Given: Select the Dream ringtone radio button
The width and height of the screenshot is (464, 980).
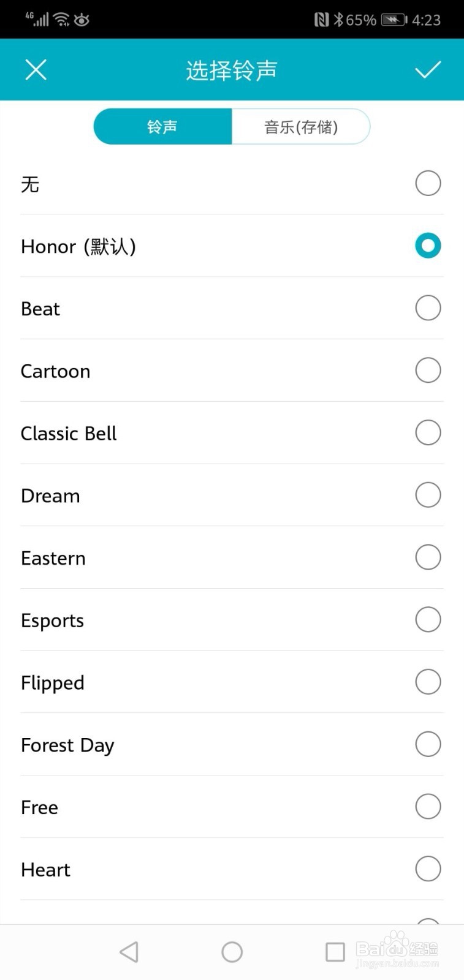Looking at the screenshot, I should tap(428, 495).
